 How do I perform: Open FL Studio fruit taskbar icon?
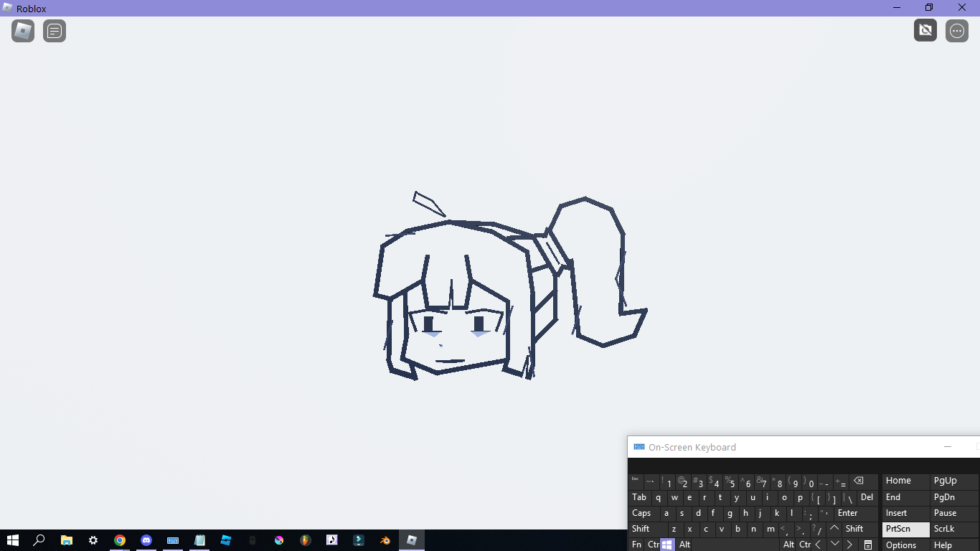306,540
